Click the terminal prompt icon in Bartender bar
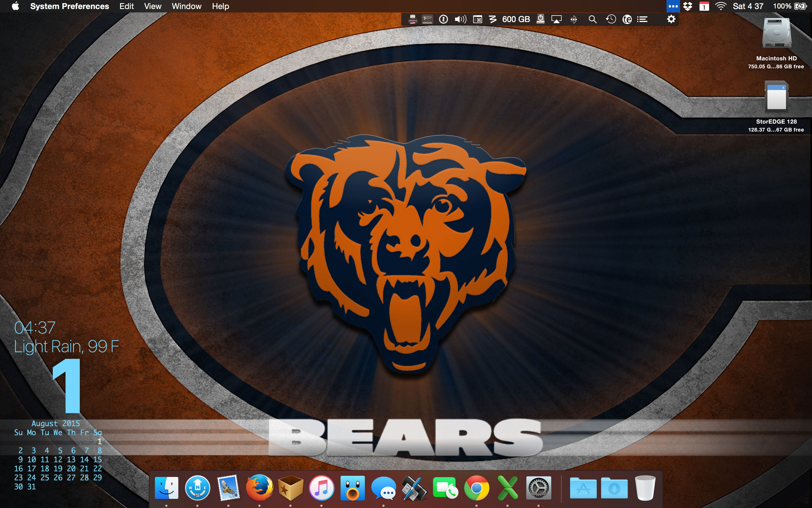Image resolution: width=812 pixels, height=508 pixels. (427, 19)
